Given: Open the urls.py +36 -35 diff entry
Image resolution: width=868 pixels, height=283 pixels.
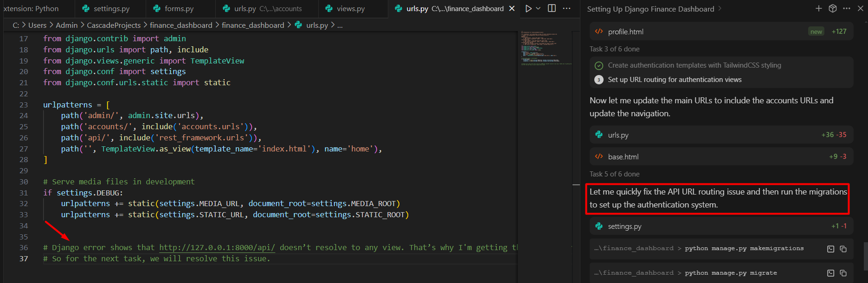Looking at the screenshot, I should click(x=721, y=135).
